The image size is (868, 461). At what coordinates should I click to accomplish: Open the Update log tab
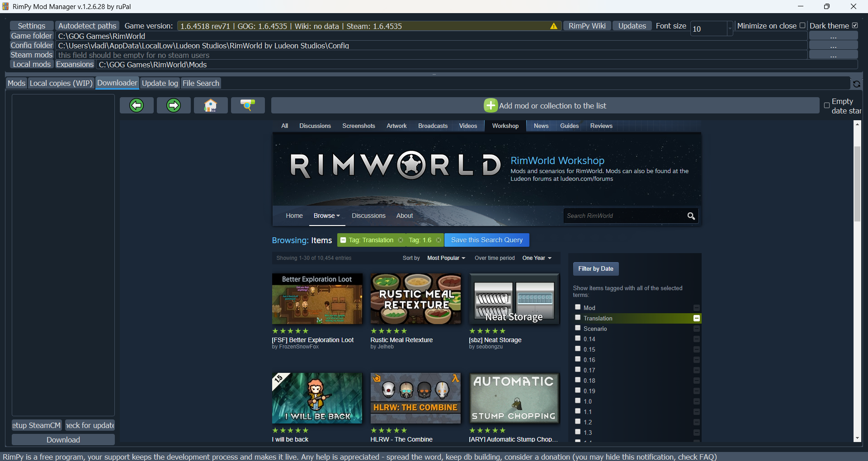point(160,83)
